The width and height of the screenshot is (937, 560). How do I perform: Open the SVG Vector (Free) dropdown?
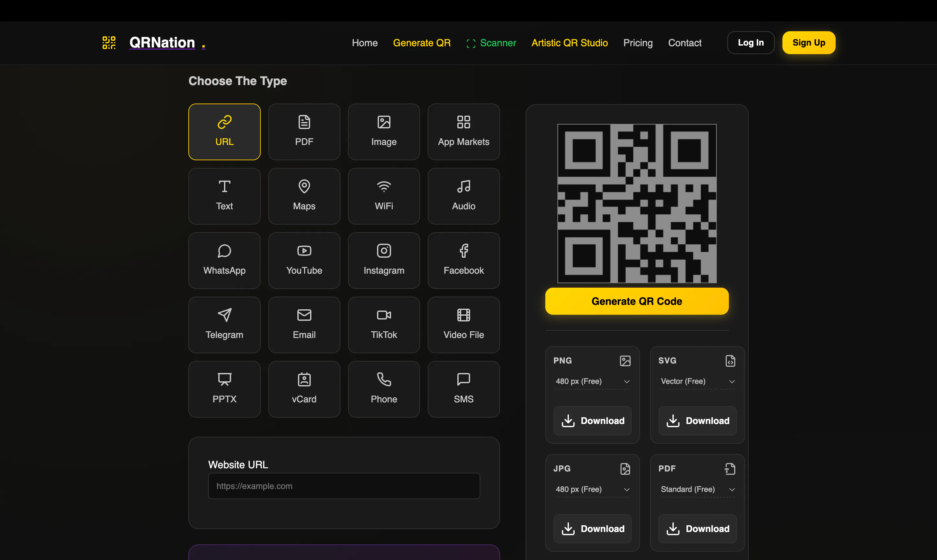[697, 381]
